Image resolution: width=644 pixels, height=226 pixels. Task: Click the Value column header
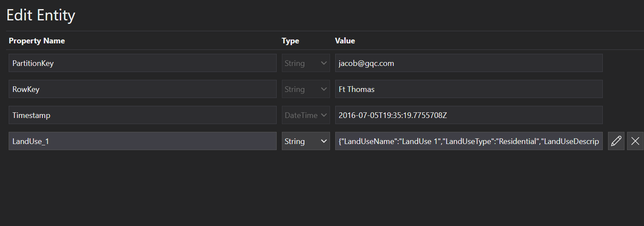345,41
